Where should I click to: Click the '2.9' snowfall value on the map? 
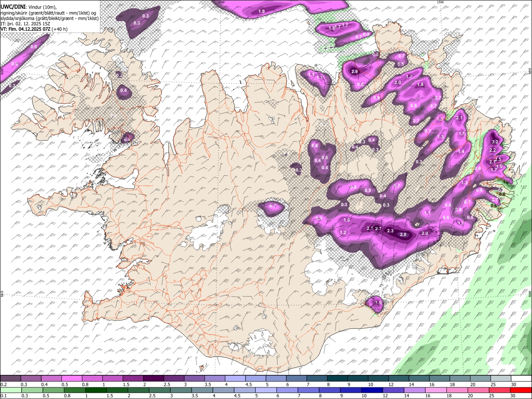pyautogui.click(x=355, y=72)
